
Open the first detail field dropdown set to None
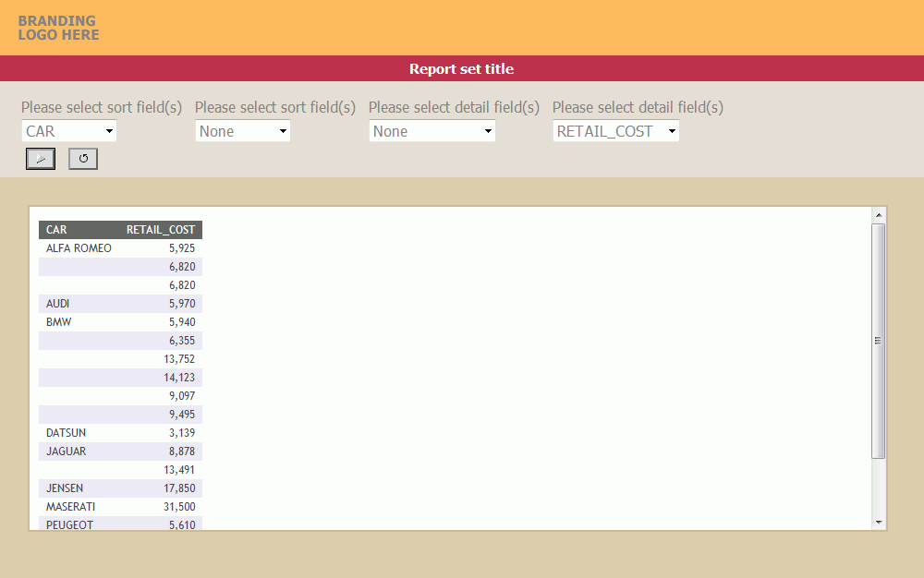[432, 131]
